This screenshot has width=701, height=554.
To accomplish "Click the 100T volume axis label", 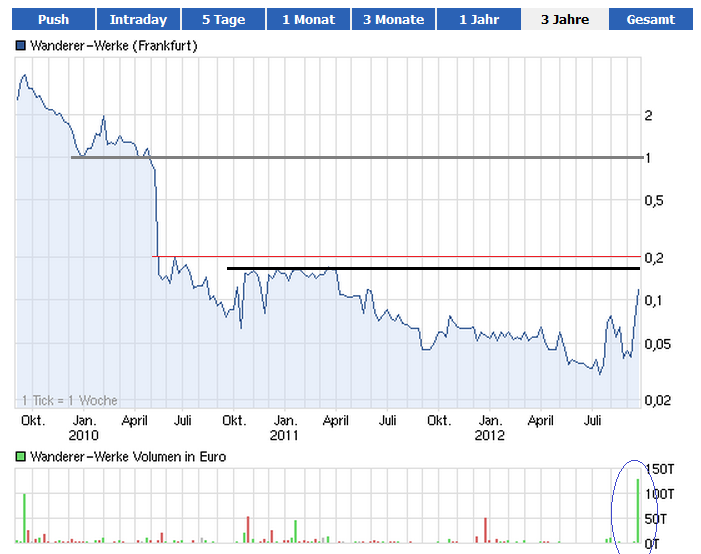I will (x=660, y=494).
